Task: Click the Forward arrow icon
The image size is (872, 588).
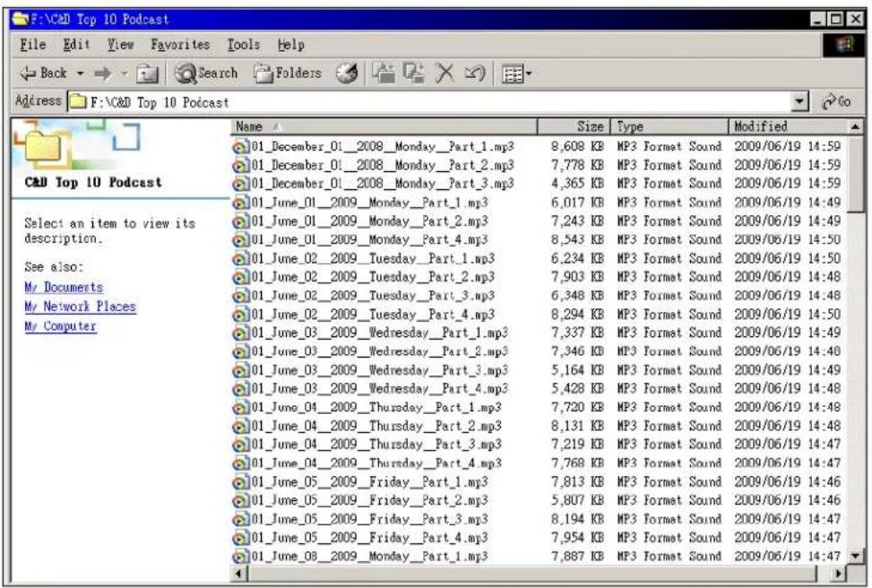Action: pyautogui.click(x=103, y=73)
